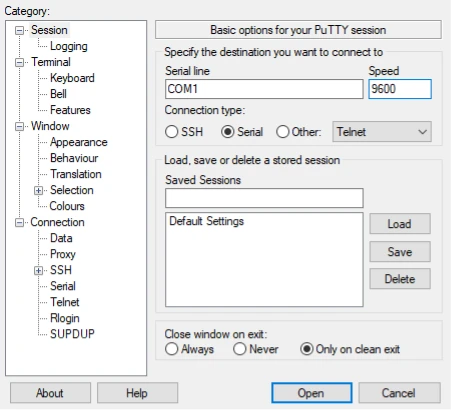Open Rlogin settings in tree

point(65,318)
